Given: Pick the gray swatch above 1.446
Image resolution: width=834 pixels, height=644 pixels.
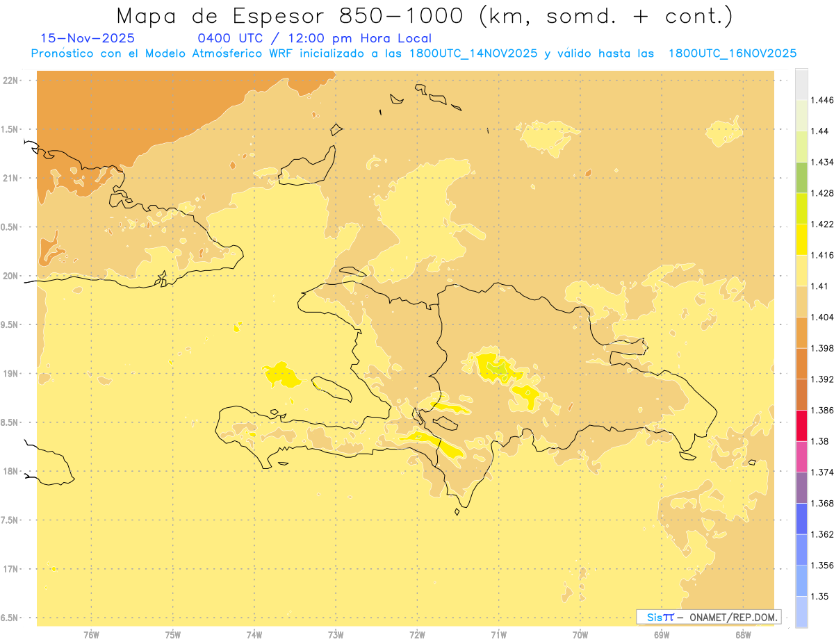Looking at the screenshot, I should click(801, 84).
